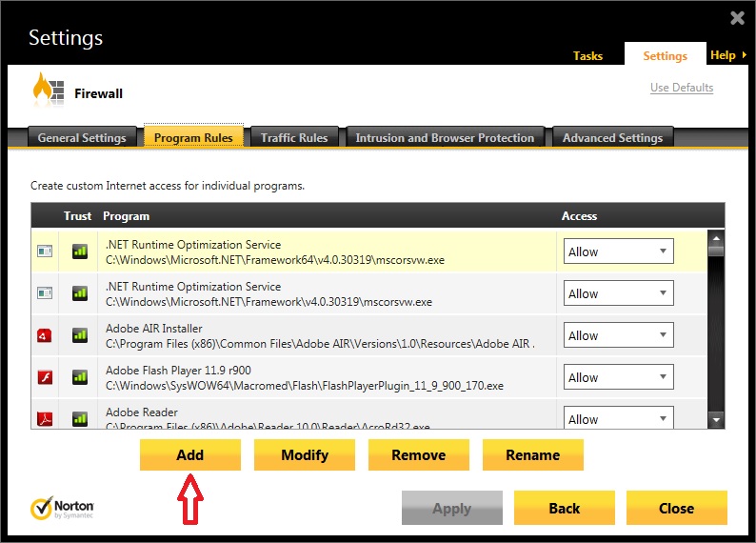The image size is (756, 543).
Task: Open Intrusion and Browser Protection tab
Action: point(445,137)
